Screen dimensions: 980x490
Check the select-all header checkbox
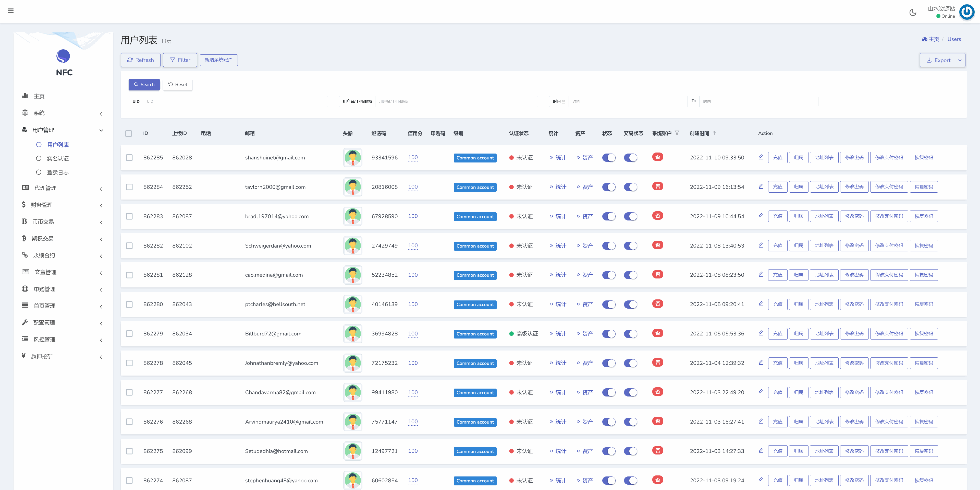[129, 134]
